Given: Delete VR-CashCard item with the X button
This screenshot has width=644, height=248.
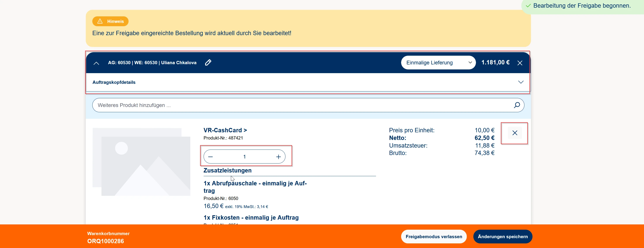Looking at the screenshot, I should 515,133.
